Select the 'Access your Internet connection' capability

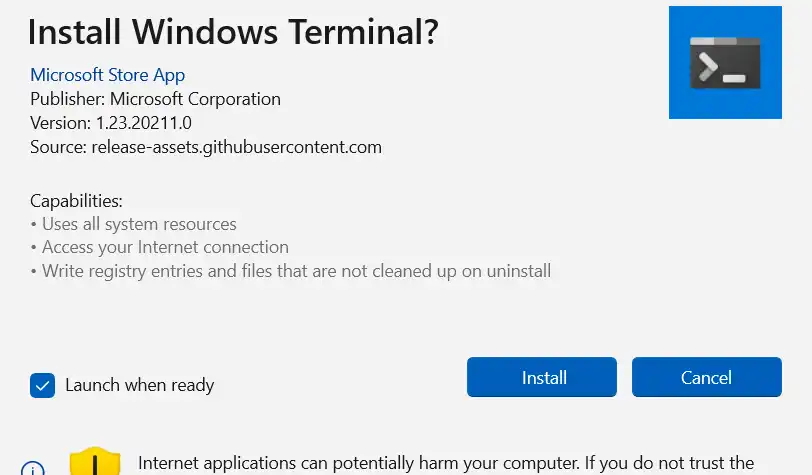(165, 247)
